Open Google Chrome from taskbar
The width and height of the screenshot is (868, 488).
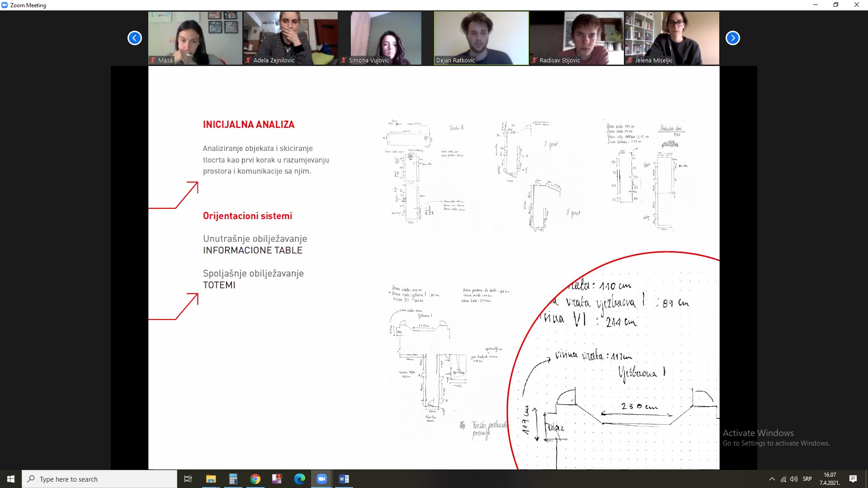pos(255,479)
